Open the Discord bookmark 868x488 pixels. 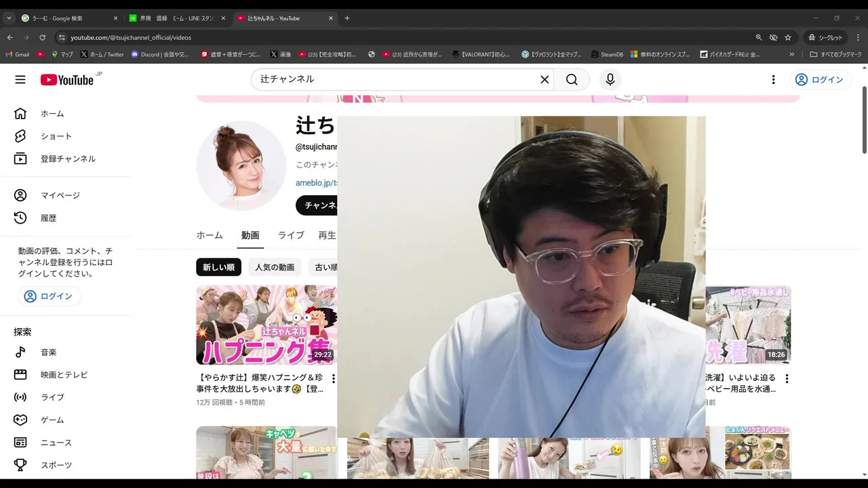pyautogui.click(x=160, y=54)
